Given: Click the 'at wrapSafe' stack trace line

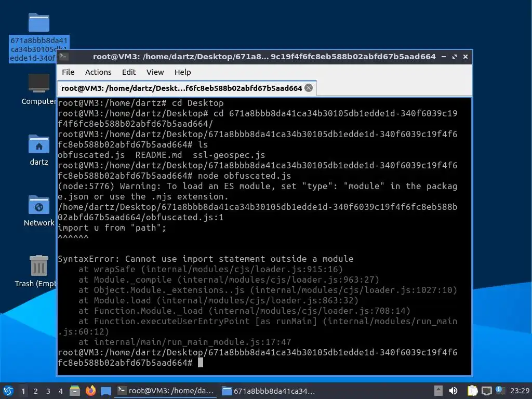Looking at the screenshot, I should click(210, 270).
